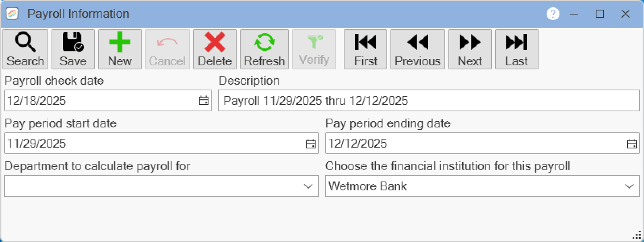This screenshot has height=242, width=644.
Task: Click the Search magnifier toolbar button
Action: pyautogui.click(x=25, y=49)
